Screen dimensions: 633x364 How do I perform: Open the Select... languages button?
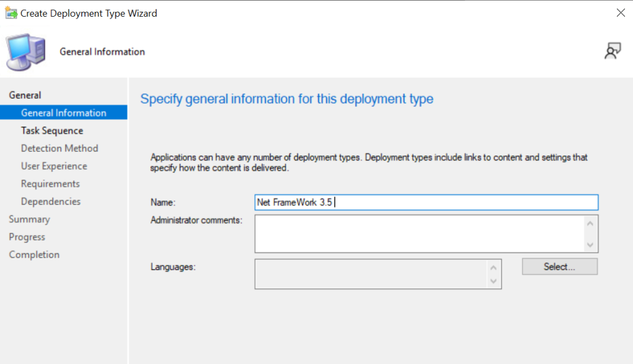(559, 267)
